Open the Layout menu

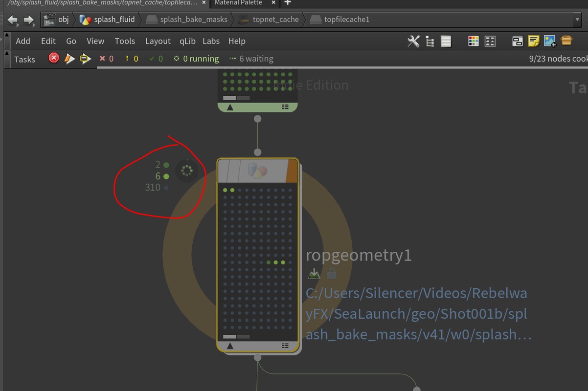(x=158, y=41)
